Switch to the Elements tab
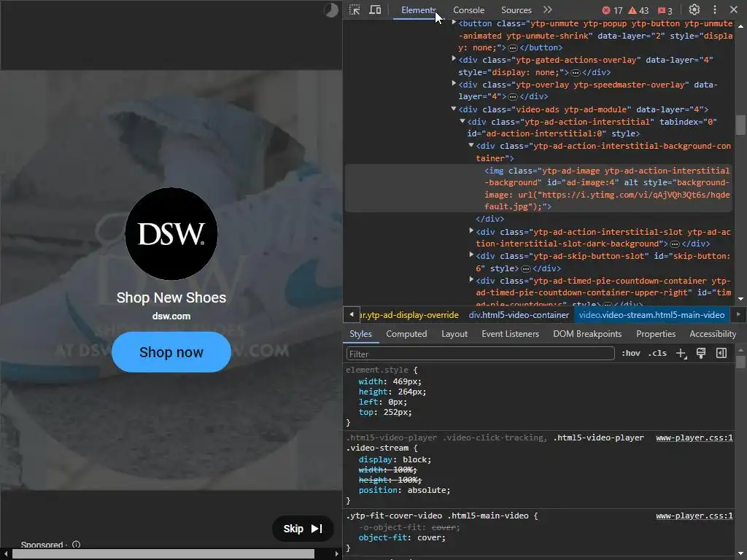 [418, 10]
